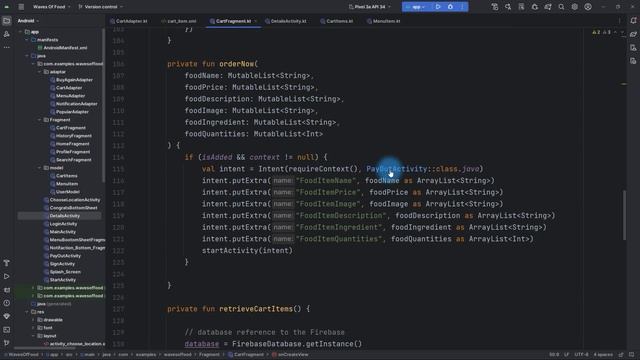Click onCreateView breadcrumb in status bar

290,355
